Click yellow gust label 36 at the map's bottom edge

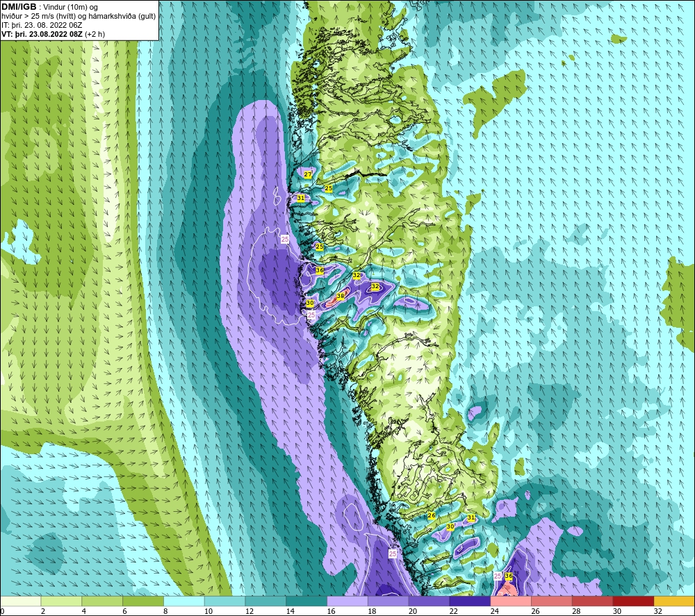pyautogui.click(x=509, y=576)
